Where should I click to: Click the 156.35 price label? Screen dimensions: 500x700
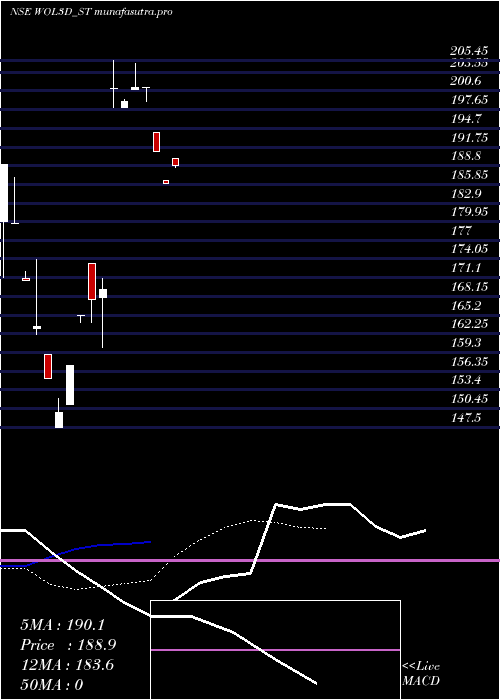pyautogui.click(x=470, y=362)
